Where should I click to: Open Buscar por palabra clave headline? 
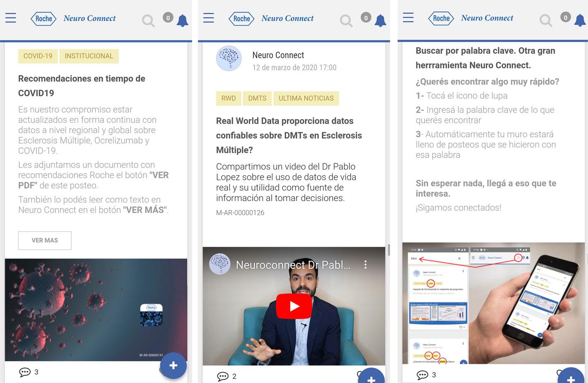click(x=485, y=58)
